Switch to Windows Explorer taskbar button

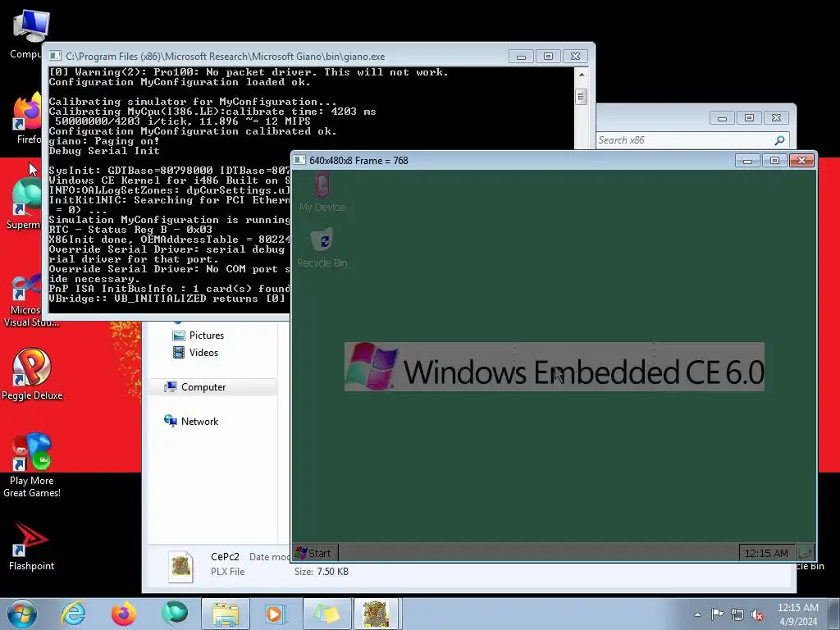(226, 614)
